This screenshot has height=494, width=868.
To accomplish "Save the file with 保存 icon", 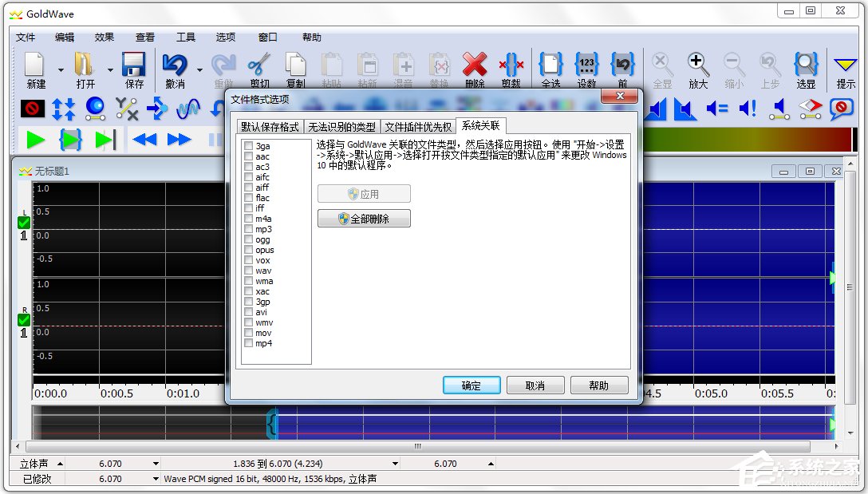I will [134, 65].
